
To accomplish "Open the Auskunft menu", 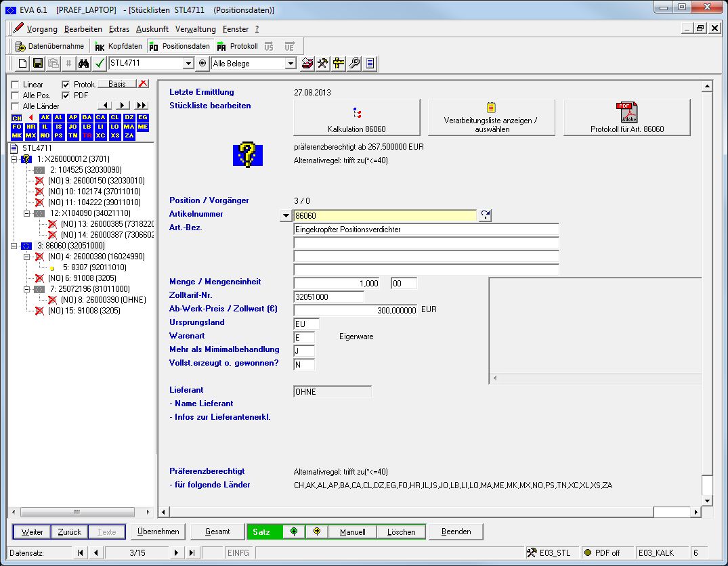I will point(152,29).
